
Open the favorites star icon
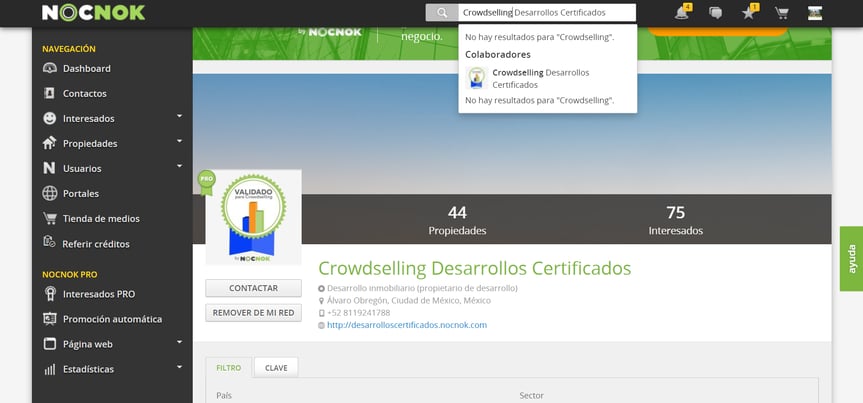749,13
